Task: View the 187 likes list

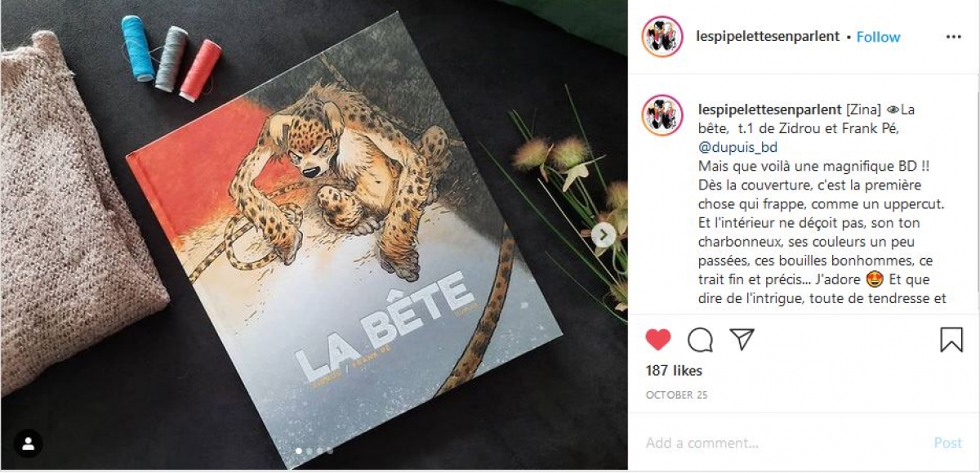Action: click(674, 370)
